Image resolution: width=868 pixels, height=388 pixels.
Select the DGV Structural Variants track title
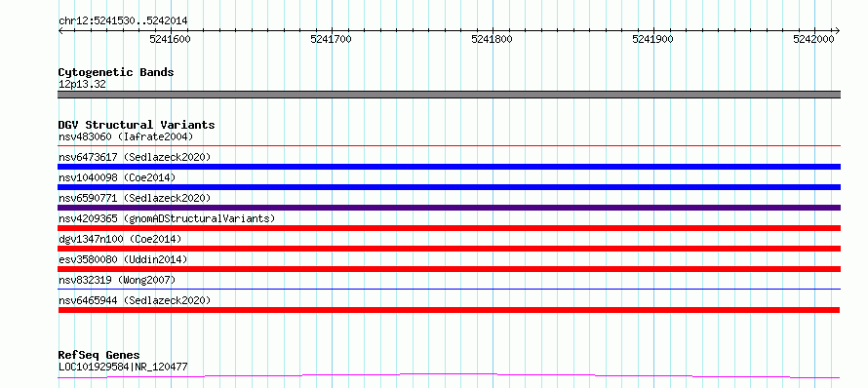137,125
